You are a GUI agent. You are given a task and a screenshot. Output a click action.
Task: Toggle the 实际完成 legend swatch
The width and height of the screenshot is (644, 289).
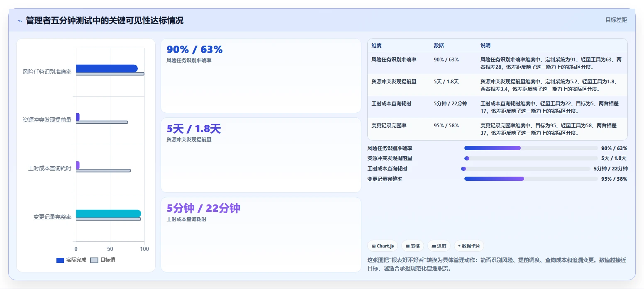pos(60,260)
